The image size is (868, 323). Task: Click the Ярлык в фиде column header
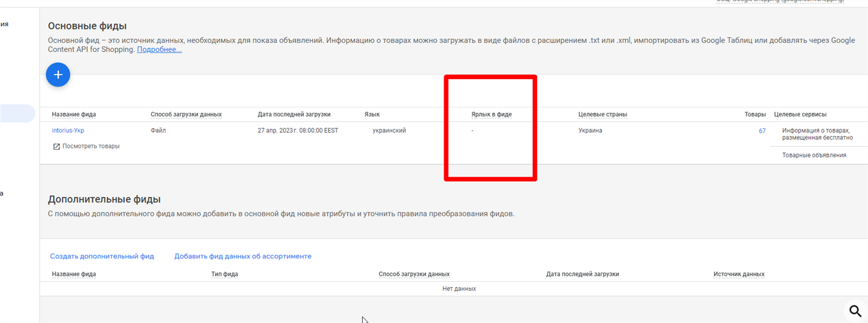tap(492, 115)
